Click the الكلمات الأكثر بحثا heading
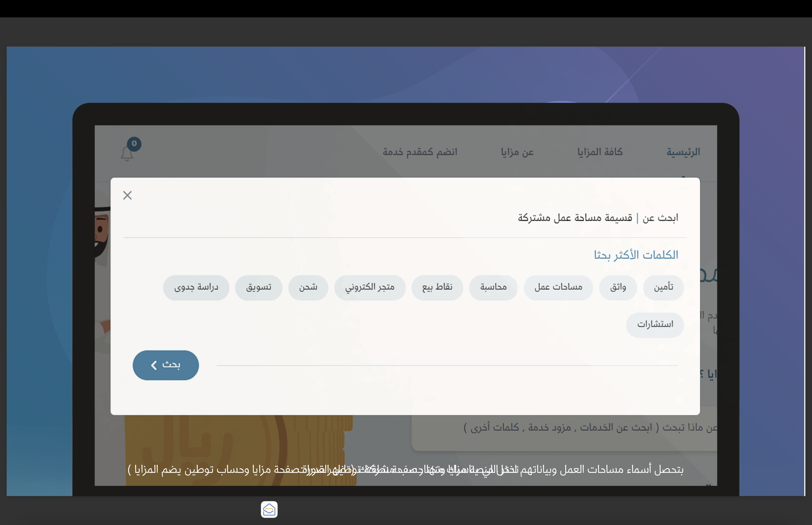 click(636, 255)
